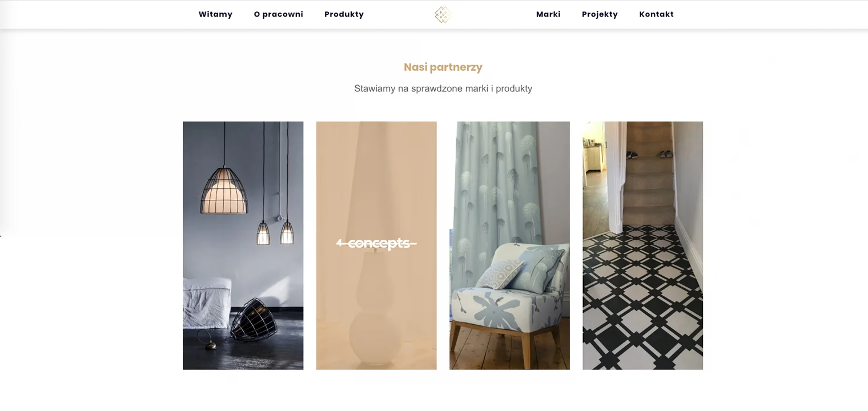Click the gold diamond logo in header
Screen dimensions: 868x411
[443, 14]
